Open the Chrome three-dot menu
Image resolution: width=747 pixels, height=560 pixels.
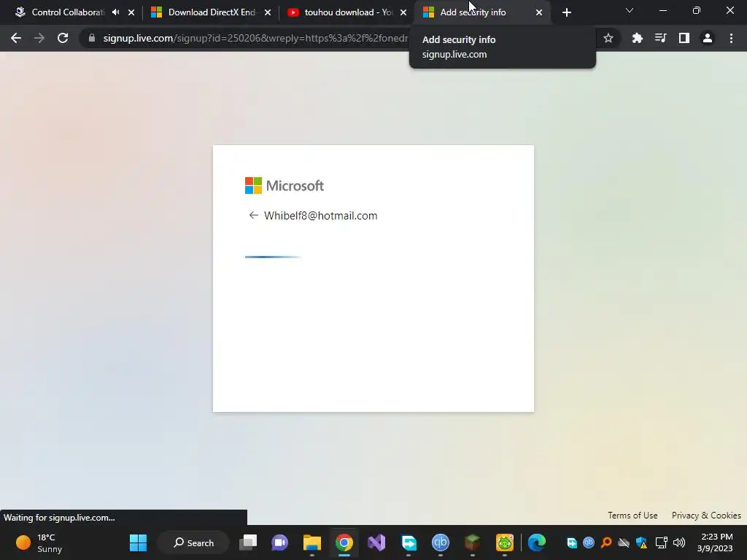(731, 38)
